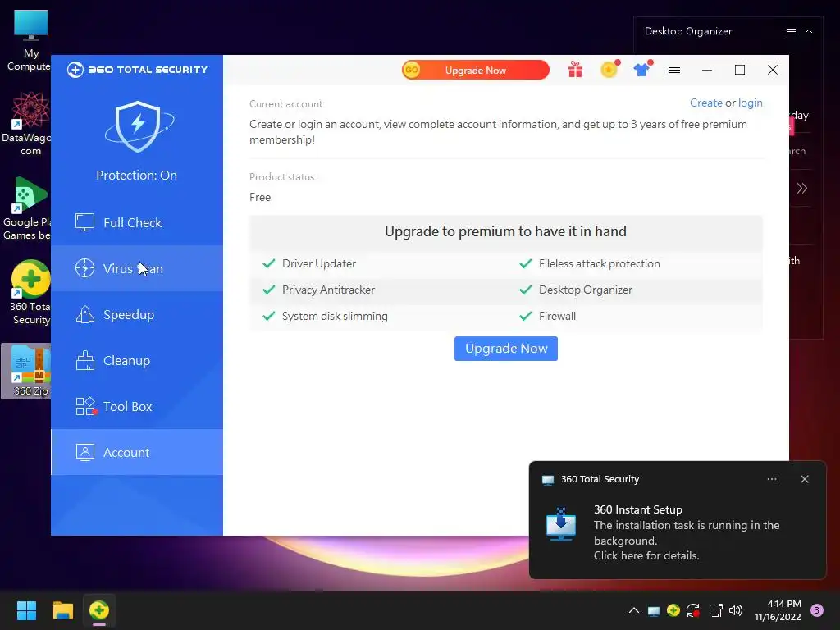The width and height of the screenshot is (840, 630).
Task: Collapse the Desktop Organizer panel
Action: coord(809,32)
